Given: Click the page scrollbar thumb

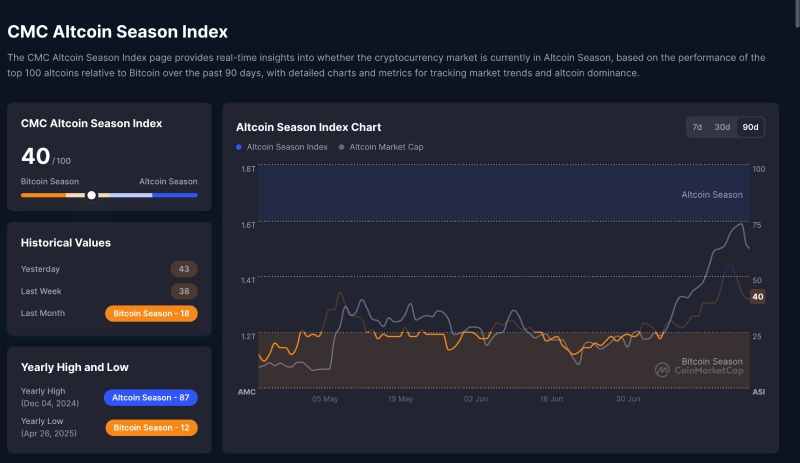Looking at the screenshot, I should pos(797,13).
